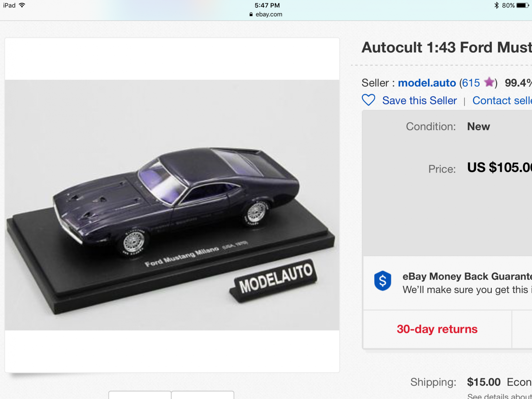The image size is (532, 399).
Task: Open the model.auto seller profile
Action: [427, 83]
